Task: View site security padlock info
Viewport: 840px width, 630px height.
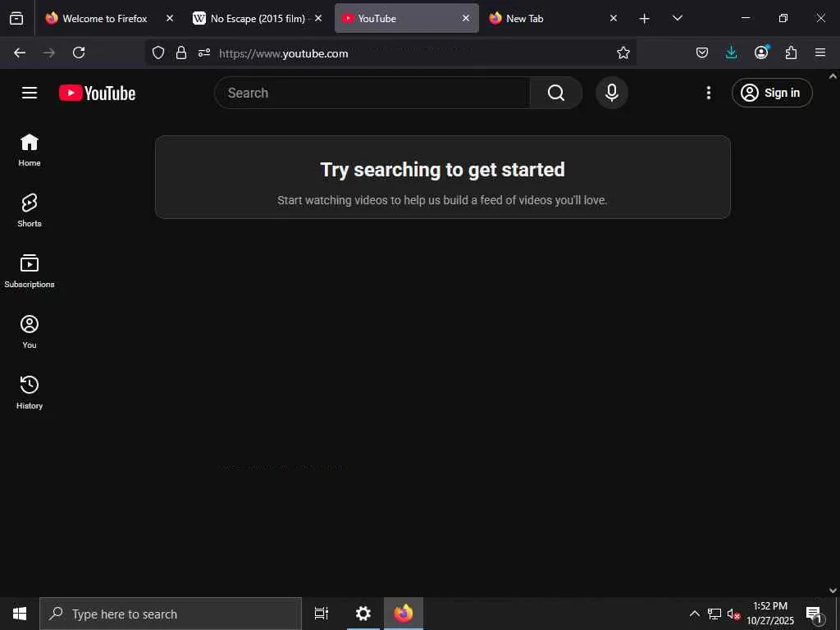Action: pos(181,52)
